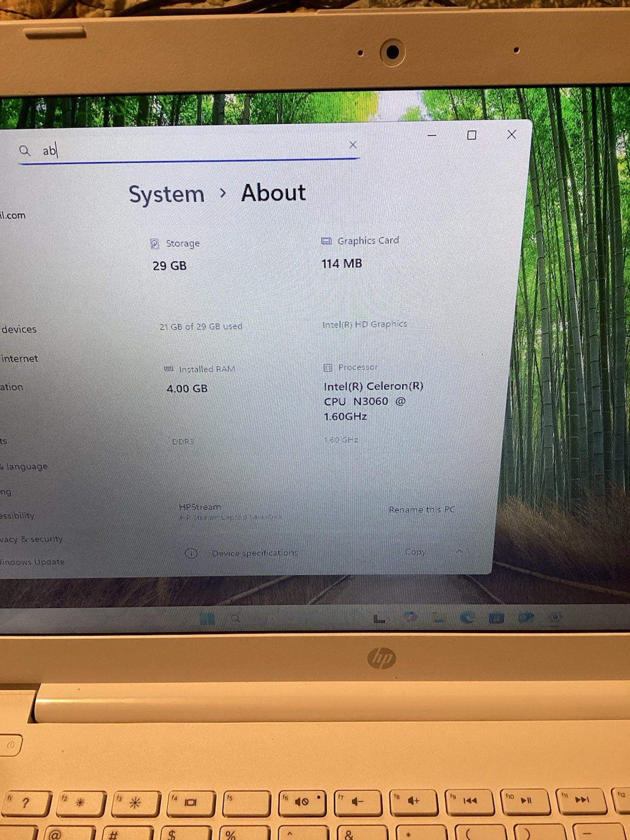
Task: Open Personalization in sidebar
Action: pyautogui.click(x=12, y=387)
